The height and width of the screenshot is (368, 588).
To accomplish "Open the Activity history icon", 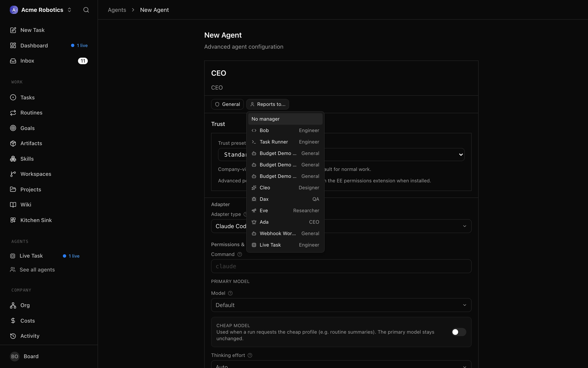I will [x=13, y=336].
